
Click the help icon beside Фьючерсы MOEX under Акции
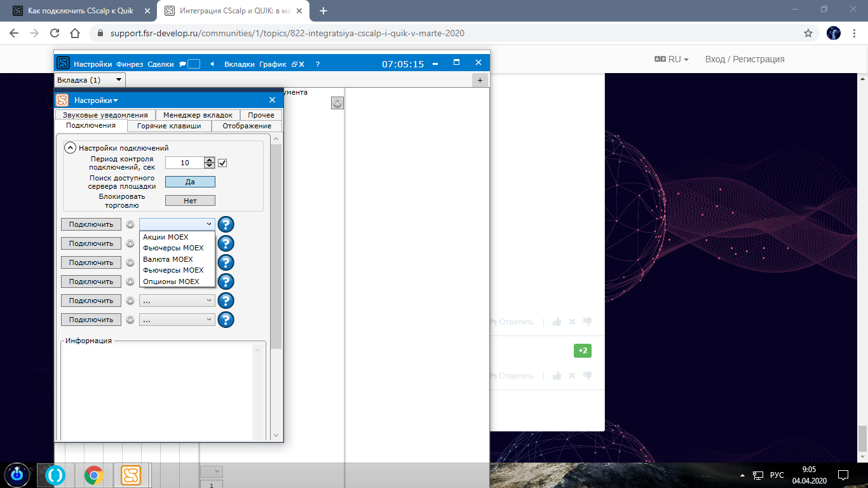point(226,243)
